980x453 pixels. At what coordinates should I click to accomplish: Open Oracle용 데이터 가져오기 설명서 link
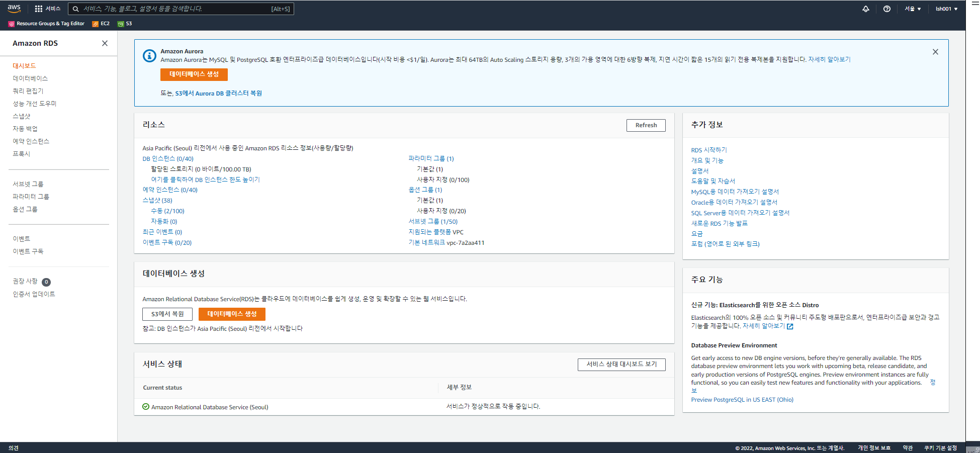734,203
